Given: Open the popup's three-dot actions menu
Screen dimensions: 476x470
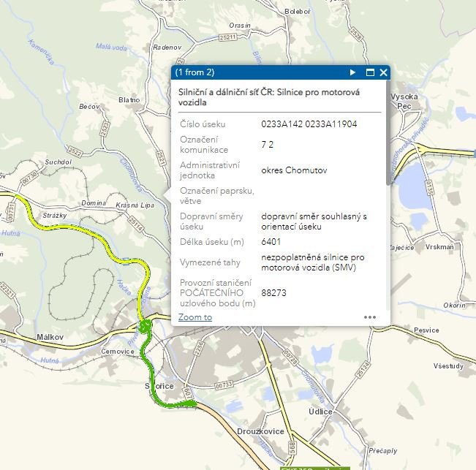Looking at the screenshot, I should tap(370, 317).
